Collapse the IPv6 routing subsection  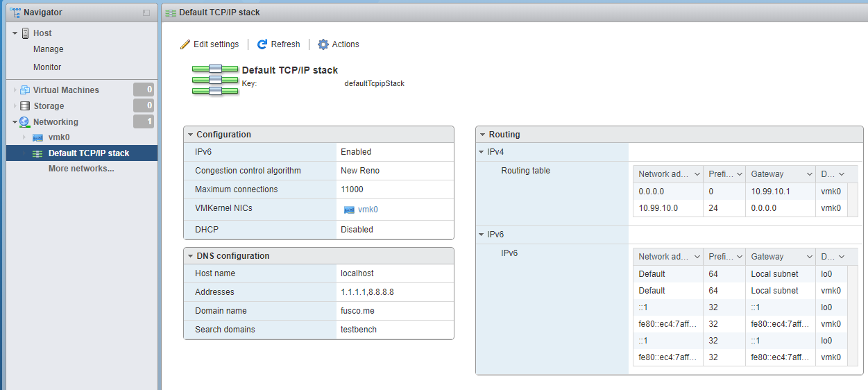pyautogui.click(x=482, y=235)
